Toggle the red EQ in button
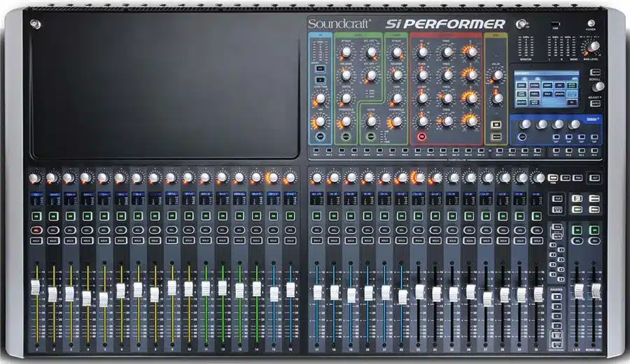Screen dimensions: 630x364 (x=421, y=137)
